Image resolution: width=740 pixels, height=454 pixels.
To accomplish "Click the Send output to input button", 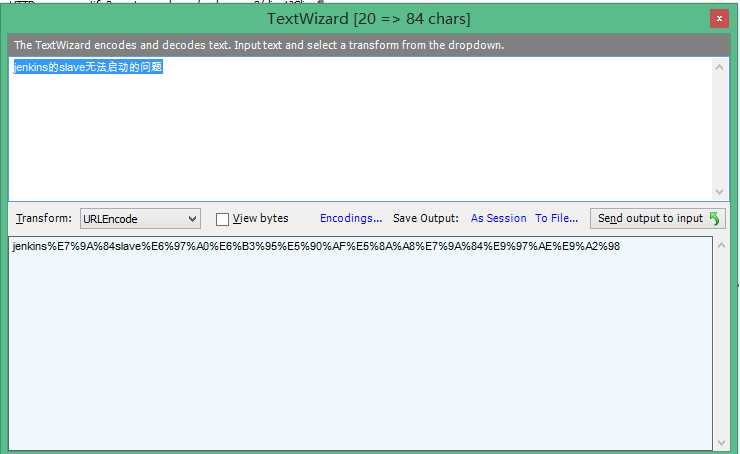I will tap(657, 219).
